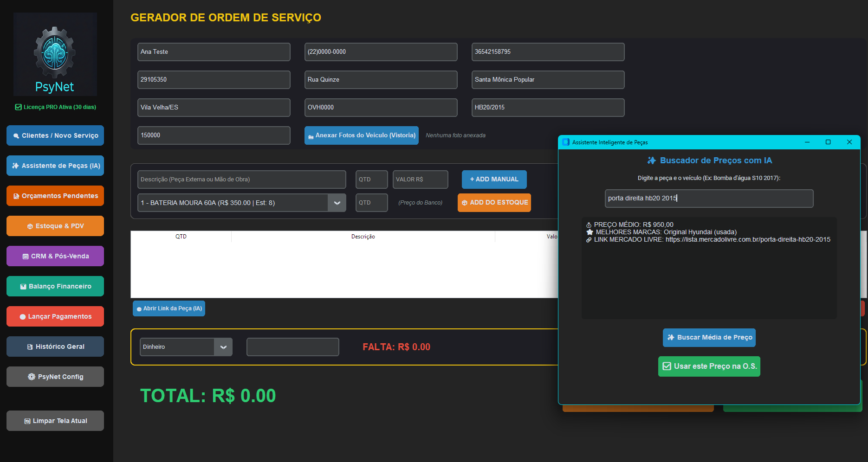Click Anexar Fotos do Veículo button
Screen dimensions: 868x462
coord(361,135)
